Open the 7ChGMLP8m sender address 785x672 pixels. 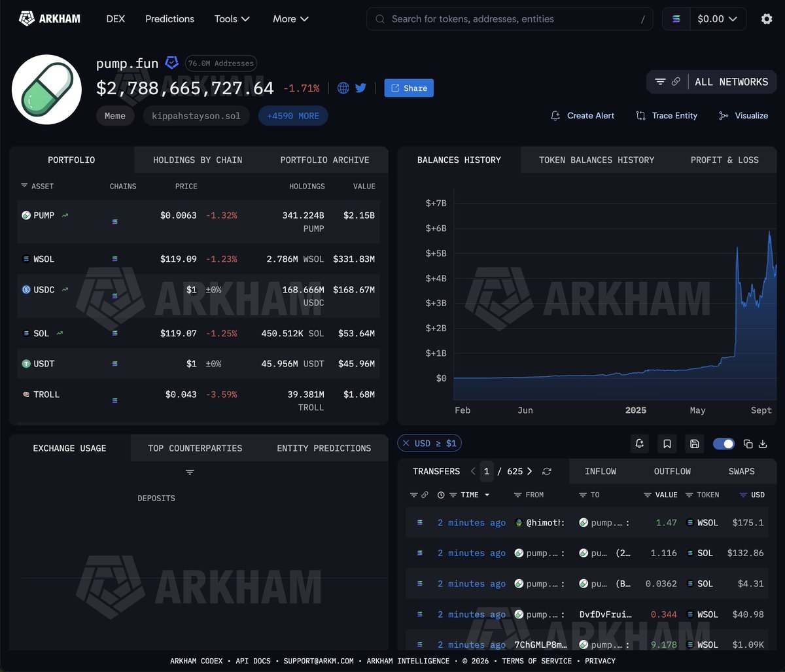click(x=540, y=645)
